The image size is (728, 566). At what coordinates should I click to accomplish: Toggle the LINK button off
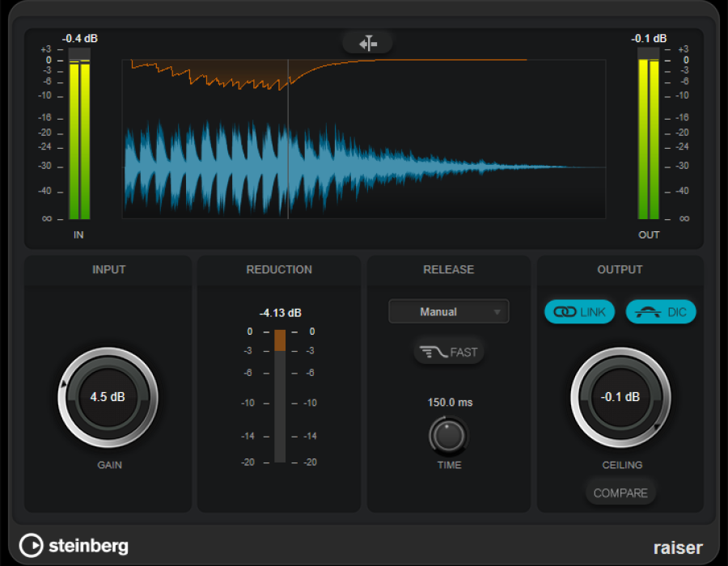(579, 312)
